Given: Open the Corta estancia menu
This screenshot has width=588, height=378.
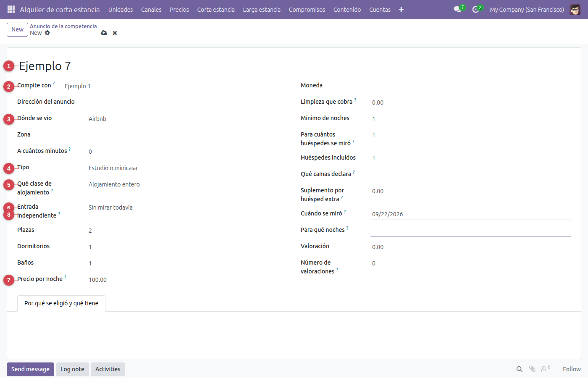Looking at the screenshot, I should [x=216, y=9].
